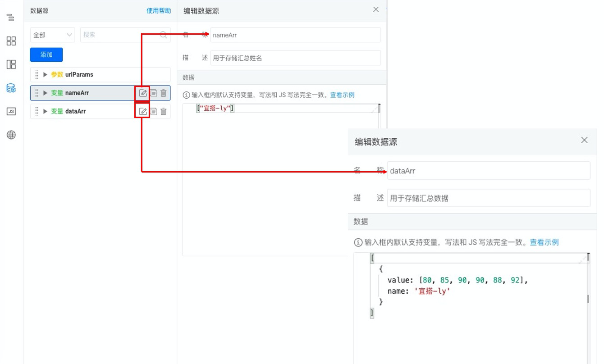Copy the nameArr variable with duplicate icon
This screenshot has height=364, width=604.
coord(154,93)
